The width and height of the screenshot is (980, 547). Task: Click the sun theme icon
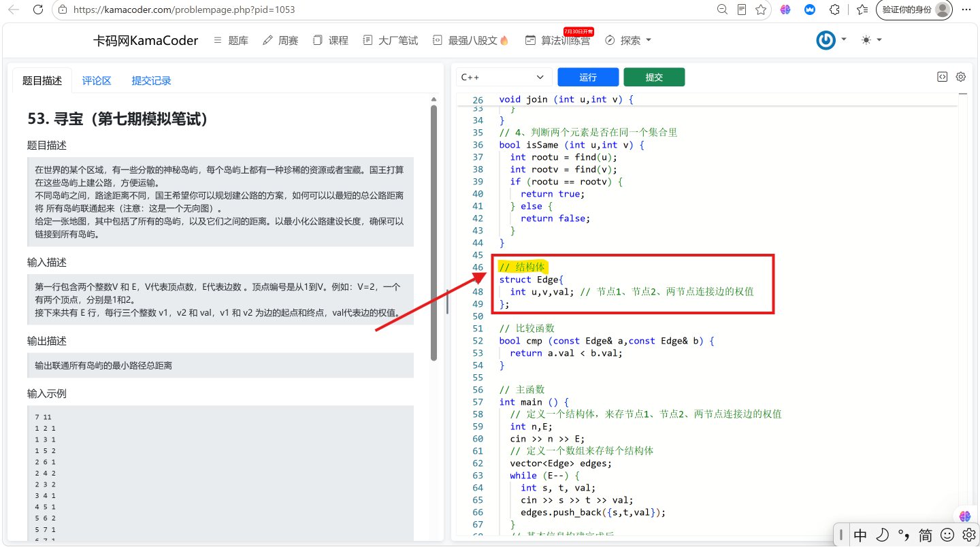pyautogui.click(x=866, y=40)
